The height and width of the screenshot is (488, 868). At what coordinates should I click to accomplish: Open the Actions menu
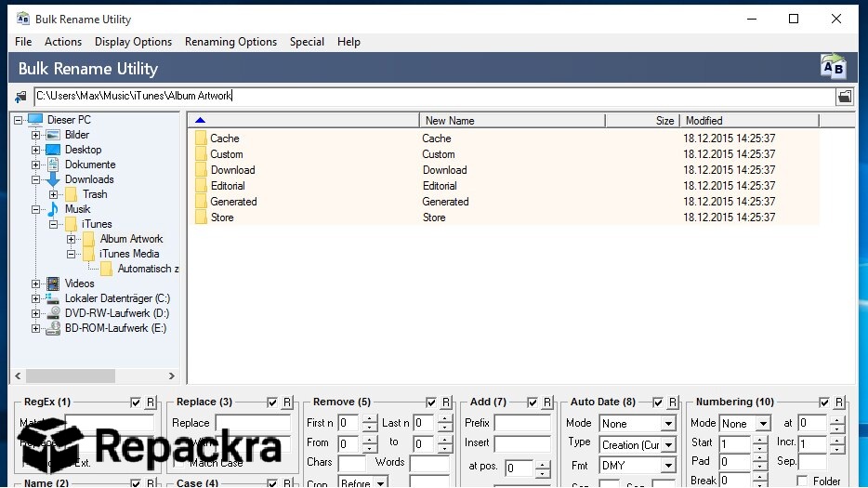(x=63, y=42)
